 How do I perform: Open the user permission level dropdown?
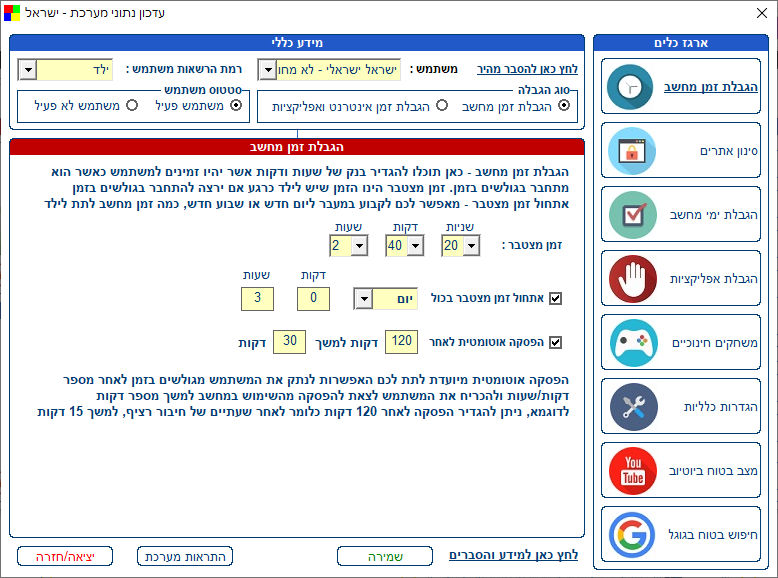pyautogui.click(x=27, y=70)
